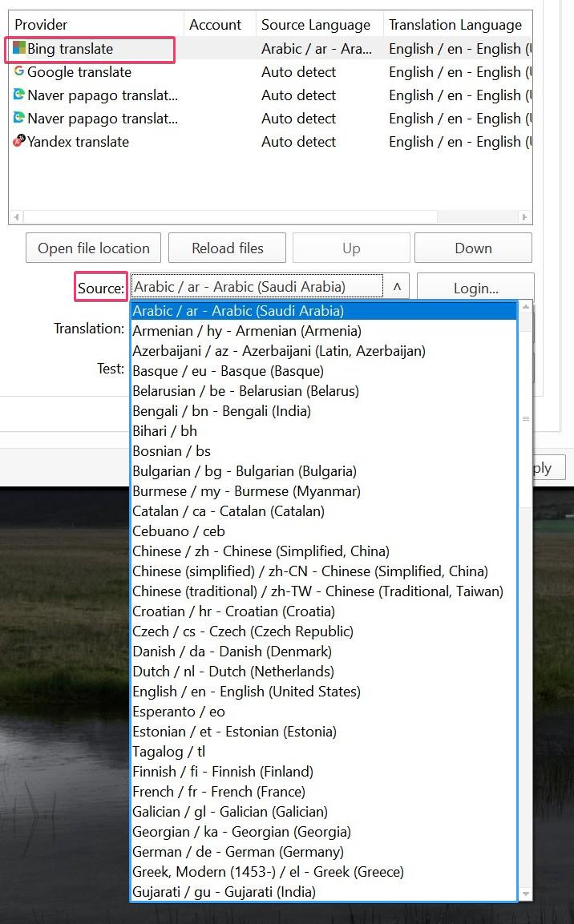Pick Azerbaijani / az language option
The width and height of the screenshot is (574, 924).
click(324, 351)
